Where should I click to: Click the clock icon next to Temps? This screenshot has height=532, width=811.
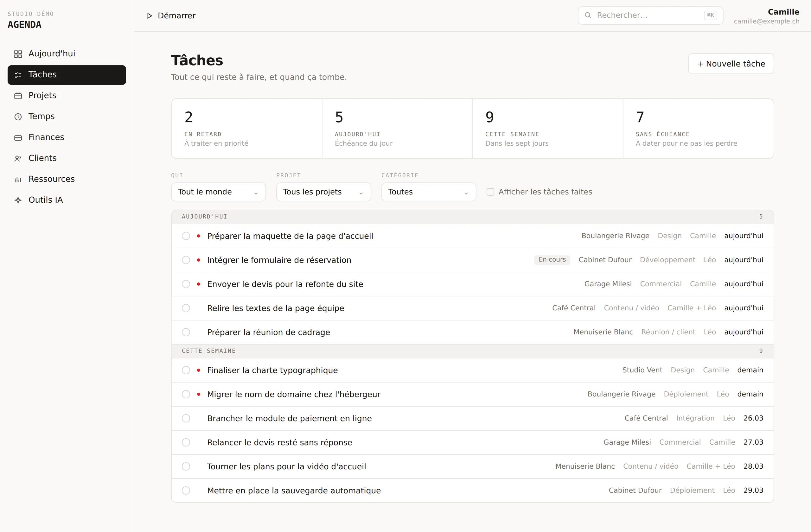[x=18, y=117]
